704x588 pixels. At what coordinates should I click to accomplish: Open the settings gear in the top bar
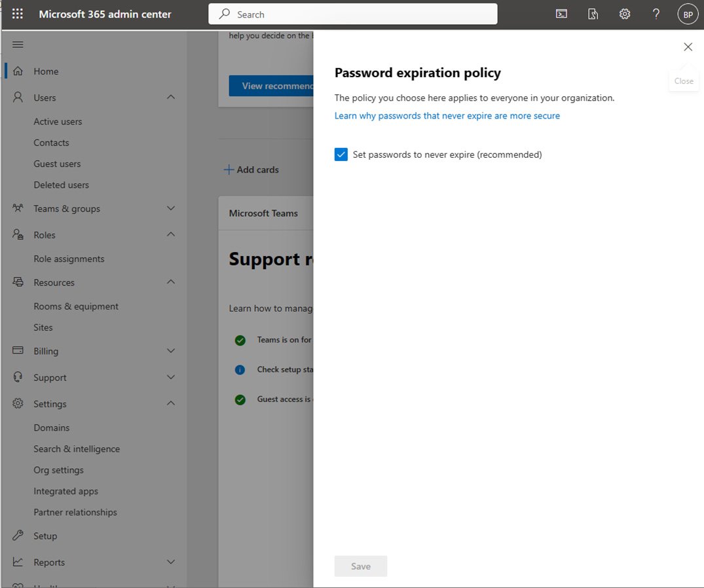(624, 14)
